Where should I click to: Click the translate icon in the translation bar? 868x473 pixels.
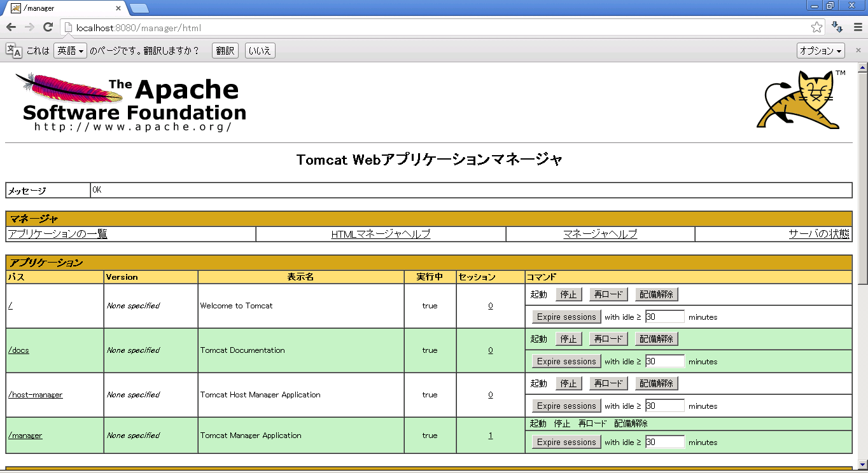click(14, 51)
